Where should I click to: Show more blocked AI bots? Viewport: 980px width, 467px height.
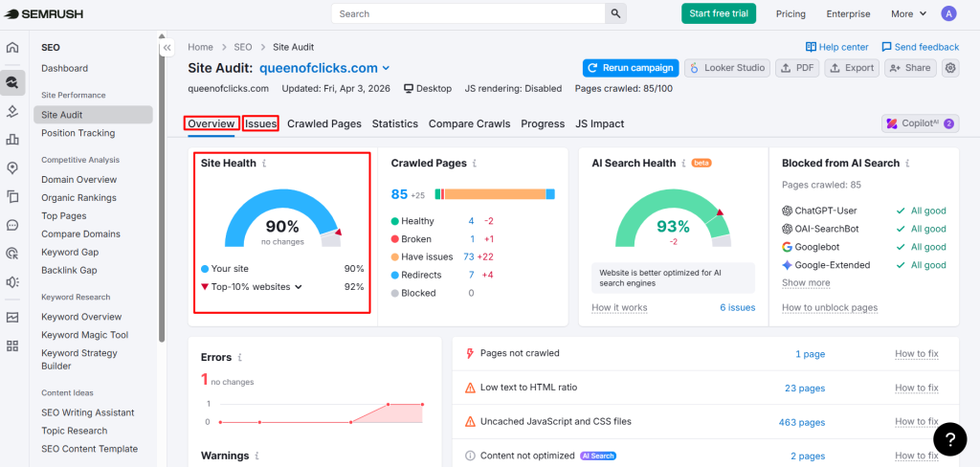point(806,282)
